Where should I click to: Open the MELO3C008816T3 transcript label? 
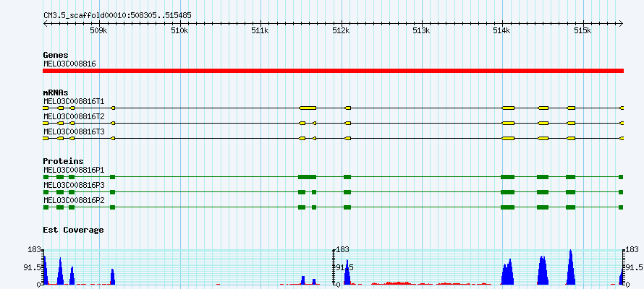coord(74,132)
